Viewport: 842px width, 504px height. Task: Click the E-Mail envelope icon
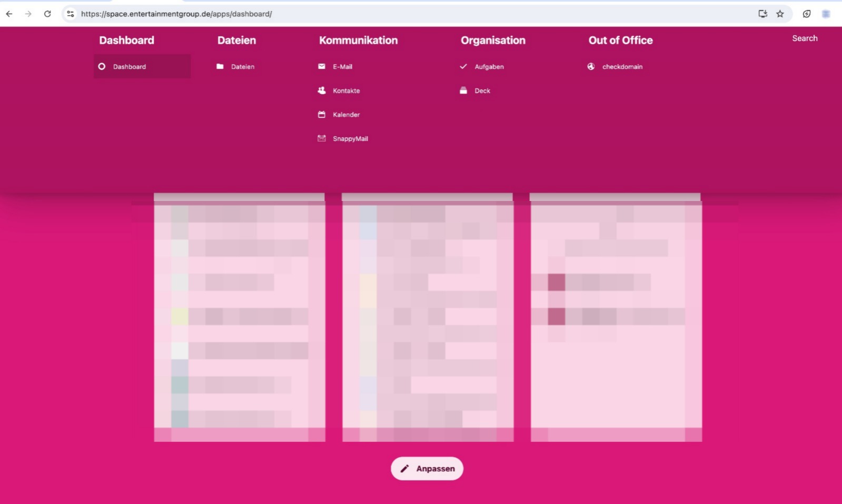coord(322,66)
